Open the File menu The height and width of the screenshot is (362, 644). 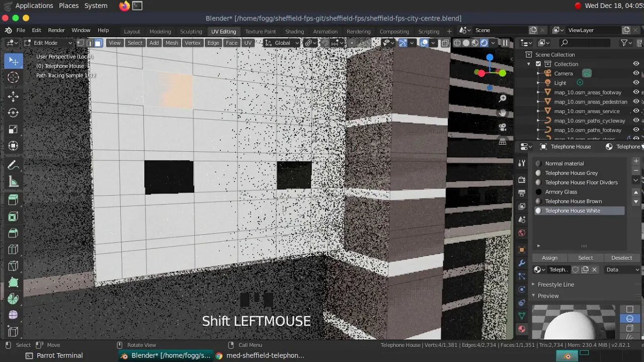[x=21, y=30]
